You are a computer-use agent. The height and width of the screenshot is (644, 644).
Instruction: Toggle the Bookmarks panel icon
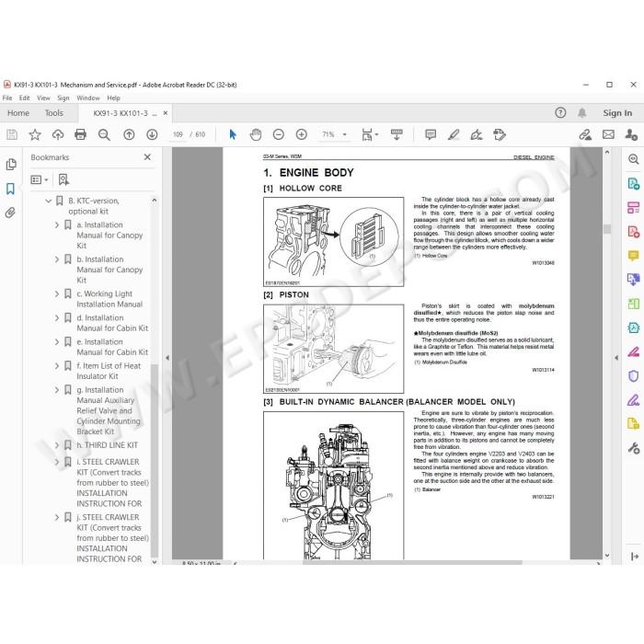click(x=10, y=189)
